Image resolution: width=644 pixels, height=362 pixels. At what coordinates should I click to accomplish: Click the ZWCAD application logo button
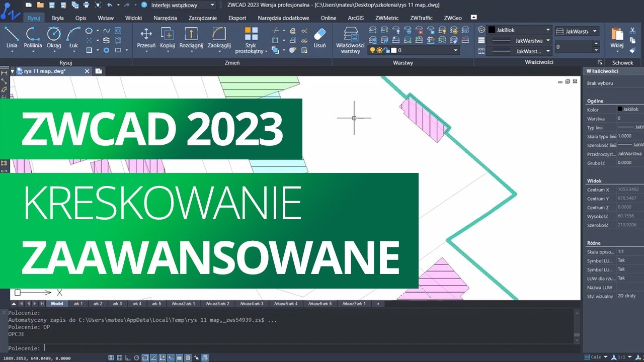click(10, 12)
